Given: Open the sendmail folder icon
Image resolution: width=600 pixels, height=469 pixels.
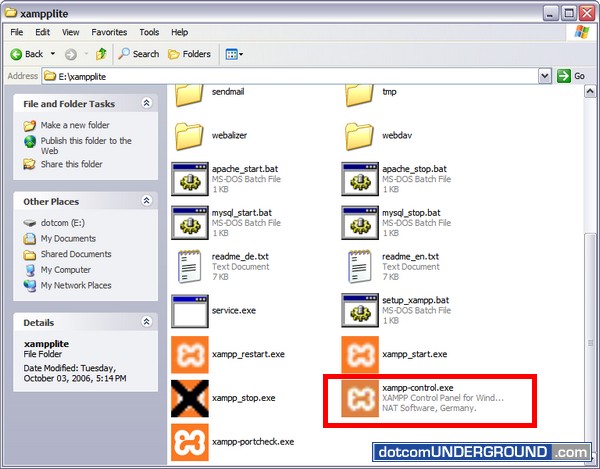Looking at the screenshot, I should point(189,95).
